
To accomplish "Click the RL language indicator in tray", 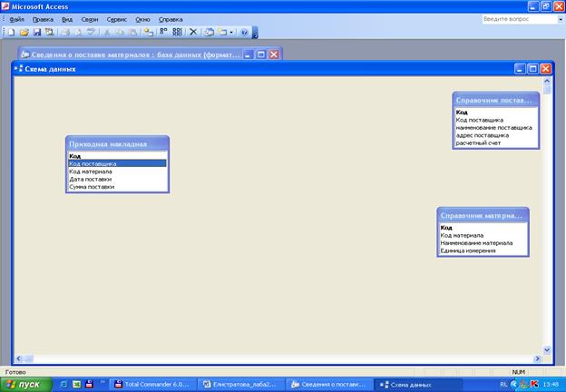I will 504,385.
